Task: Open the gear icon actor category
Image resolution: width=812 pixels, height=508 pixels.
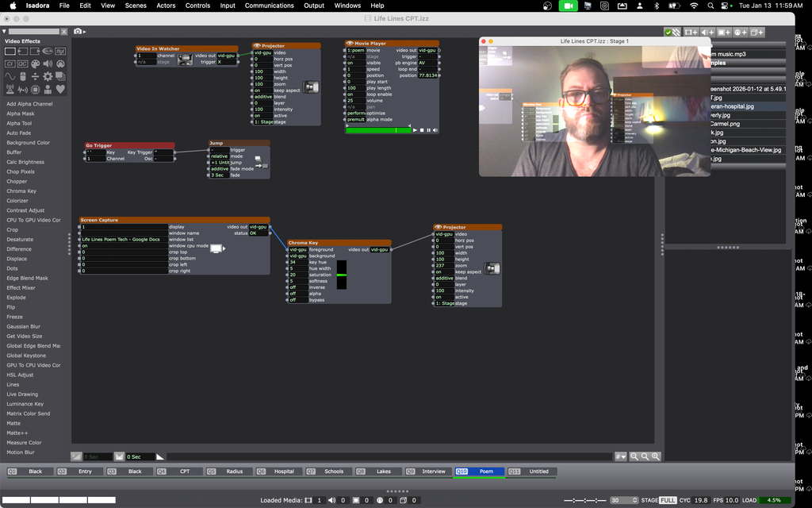Action: click(48, 76)
